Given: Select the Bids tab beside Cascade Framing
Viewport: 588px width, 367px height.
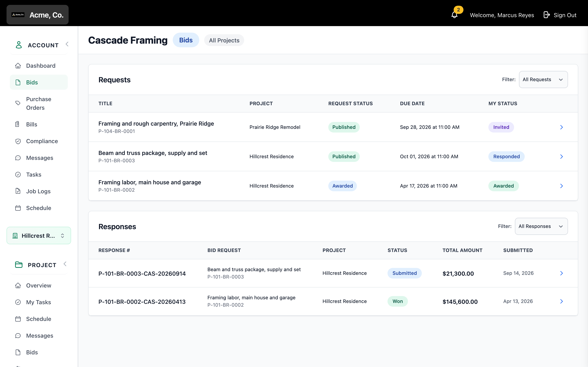Looking at the screenshot, I should click(x=186, y=40).
